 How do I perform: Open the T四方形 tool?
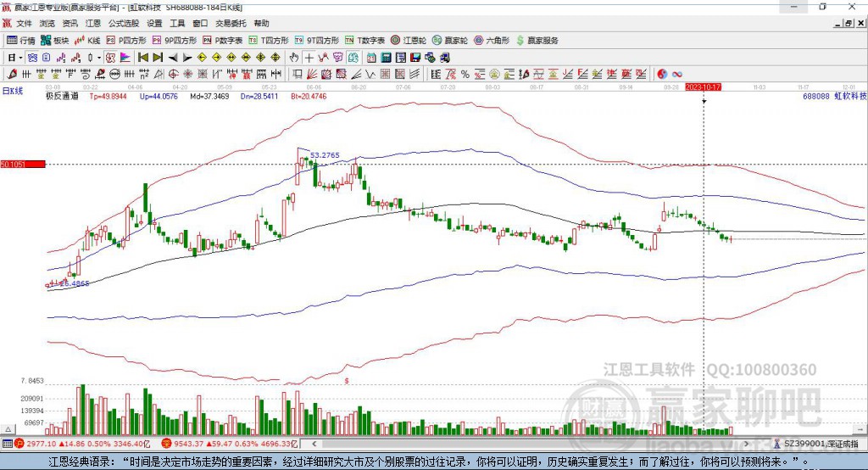click(269, 41)
